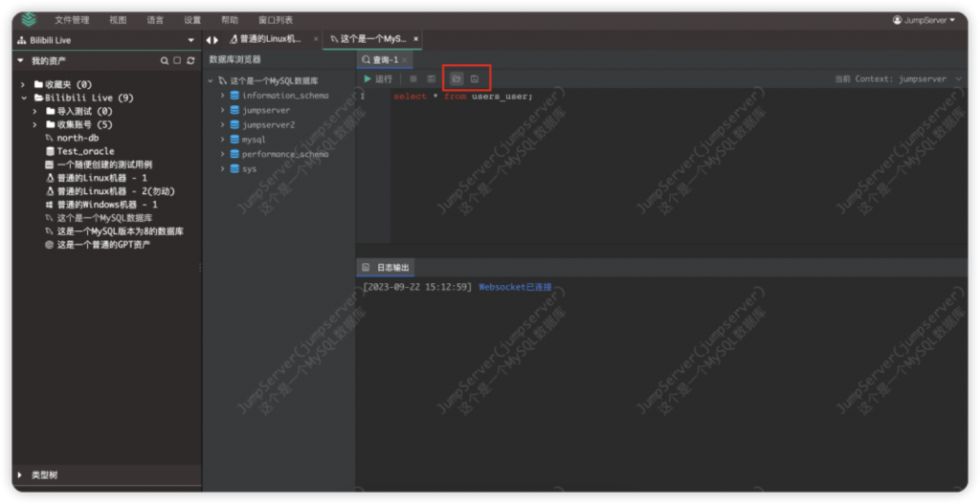The image size is (980, 504).
Task: Switch to the 日志输出 tab
Action: (x=387, y=267)
